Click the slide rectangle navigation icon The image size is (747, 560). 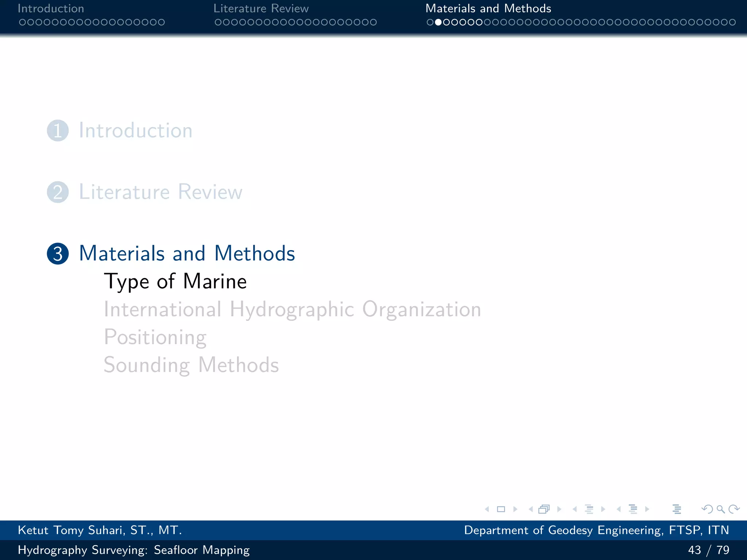point(501,509)
